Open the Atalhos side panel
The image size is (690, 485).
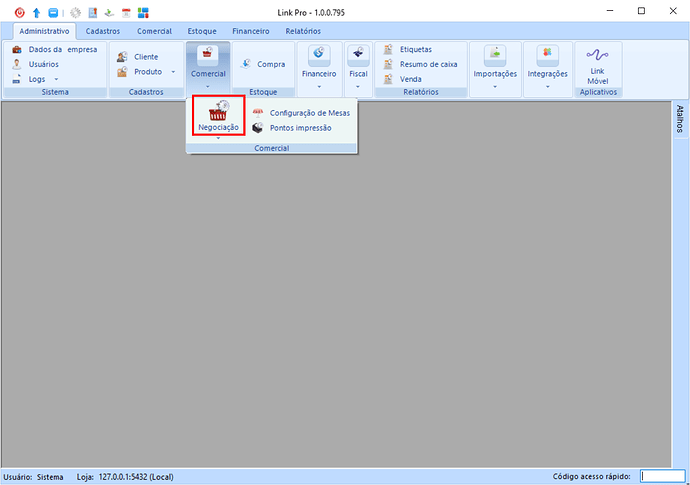[680, 118]
